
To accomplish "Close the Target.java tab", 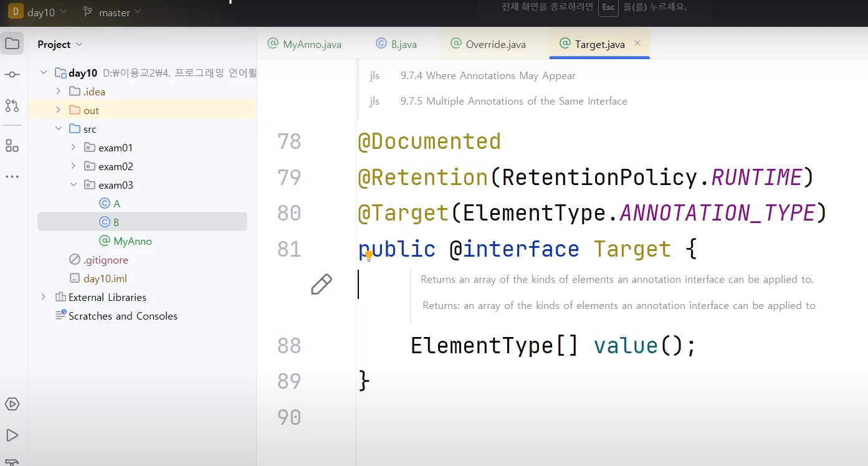I will (x=637, y=44).
